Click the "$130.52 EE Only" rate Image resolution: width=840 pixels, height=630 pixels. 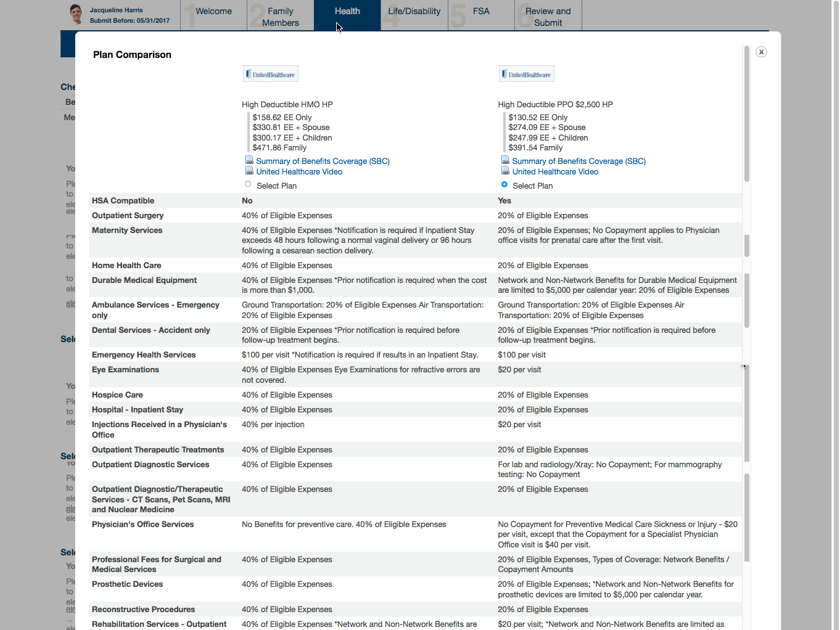click(538, 117)
